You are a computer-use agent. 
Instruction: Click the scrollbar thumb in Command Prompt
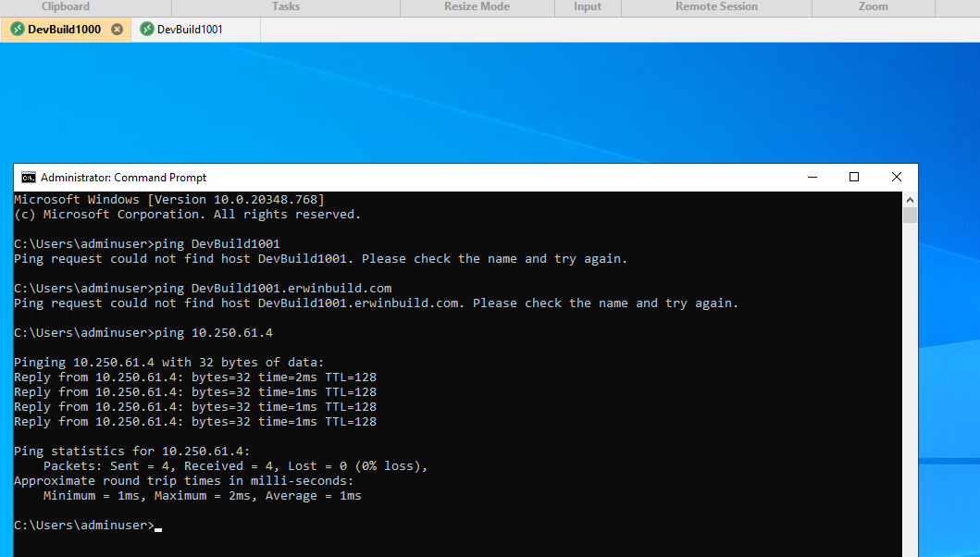[909, 215]
